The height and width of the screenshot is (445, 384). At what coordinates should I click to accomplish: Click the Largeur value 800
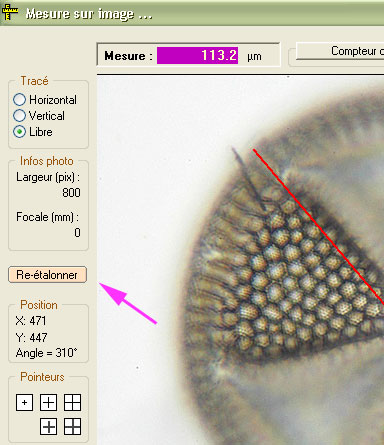click(x=71, y=193)
